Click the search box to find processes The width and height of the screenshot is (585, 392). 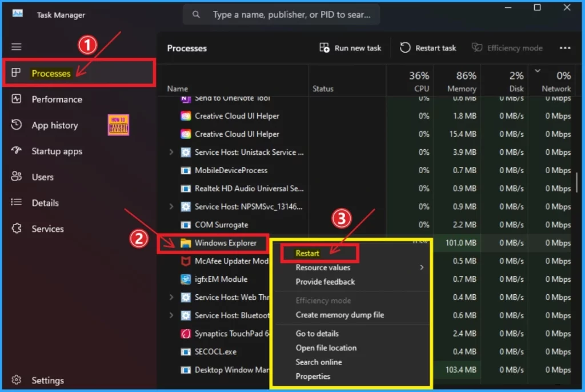[x=281, y=14]
